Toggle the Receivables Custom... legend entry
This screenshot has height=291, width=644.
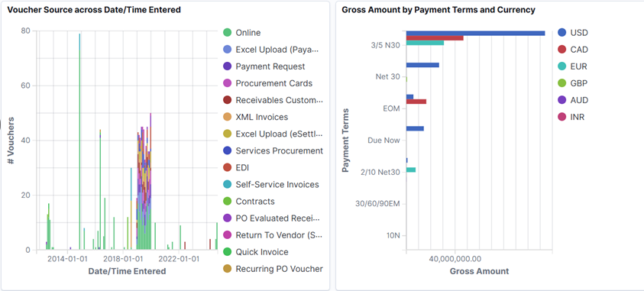[273, 100]
